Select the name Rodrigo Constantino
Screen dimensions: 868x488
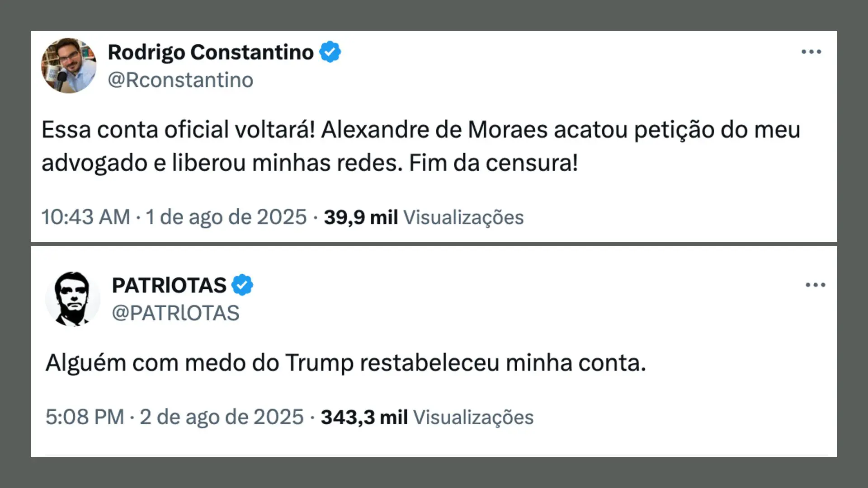coord(210,52)
